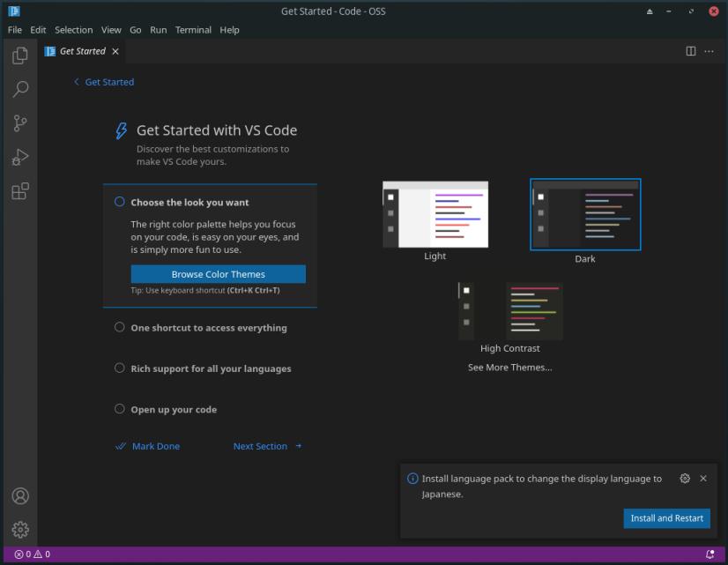Open the File menu
Viewport: 728px width, 565px height.
point(14,30)
